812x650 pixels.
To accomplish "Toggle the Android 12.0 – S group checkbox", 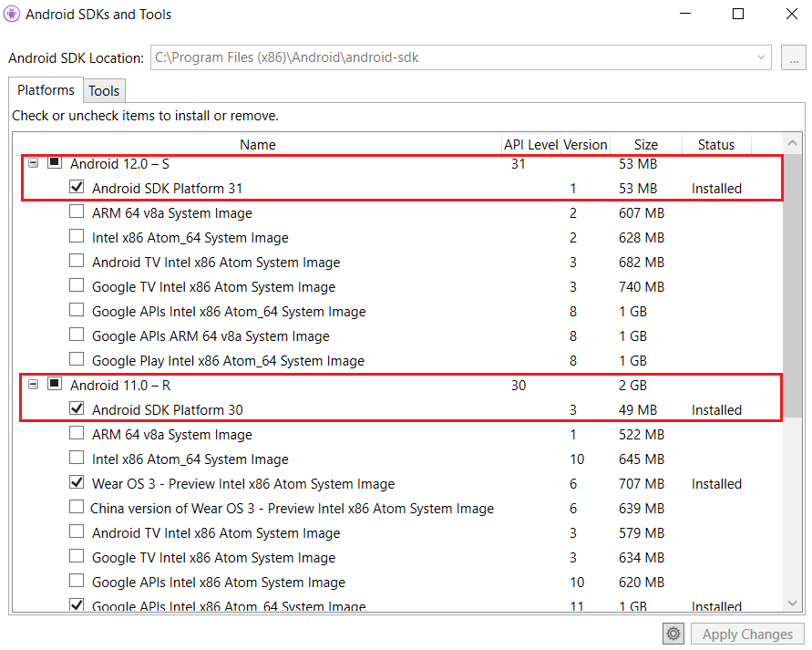I will pos(55,163).
